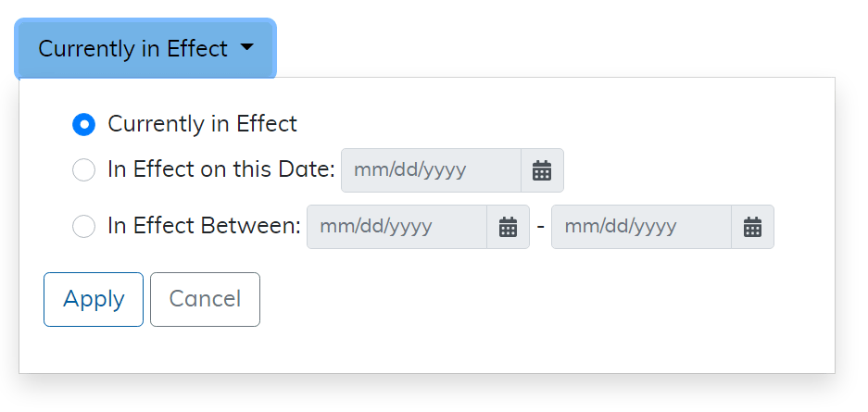868x412 pixels.
Task: Click blank space right of Currently in Effect option
Action: [x=556, y=124]
